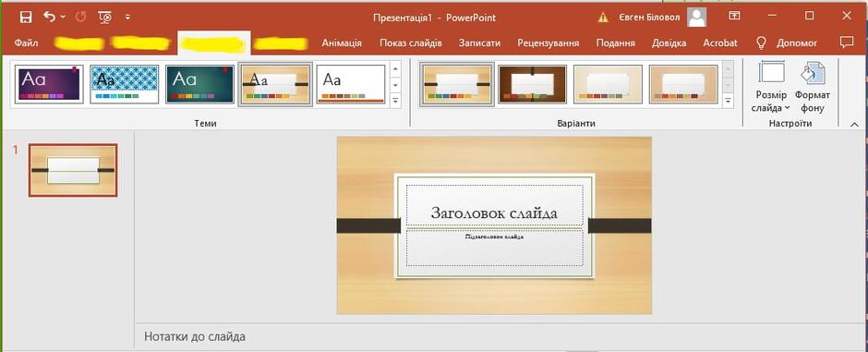868x352 pixels.
Task: Switch to the Подання tab
Action: pyautogui.click(x=616, y=42)
